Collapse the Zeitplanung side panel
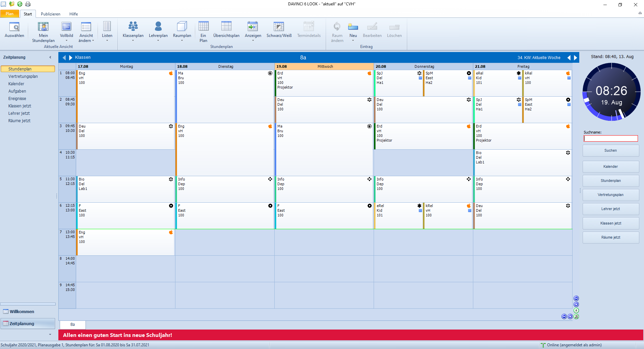The image size is (644, 349). coord(50,57)
